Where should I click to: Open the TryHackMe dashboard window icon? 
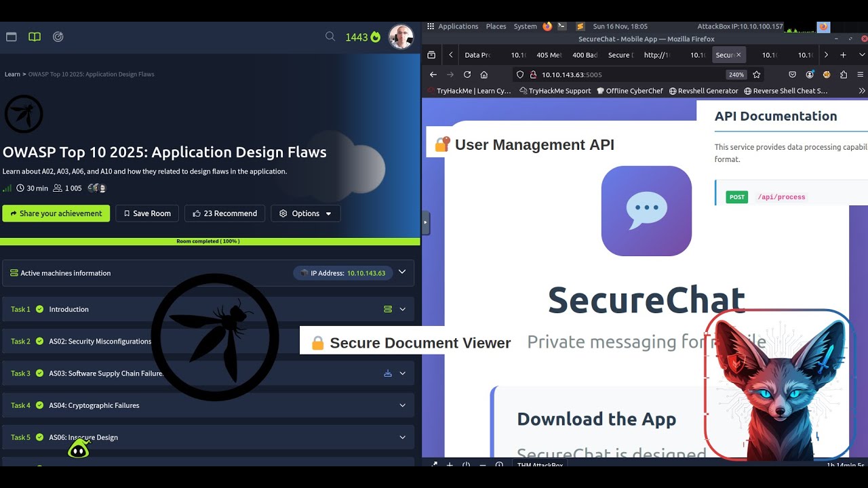pos(11,37)
